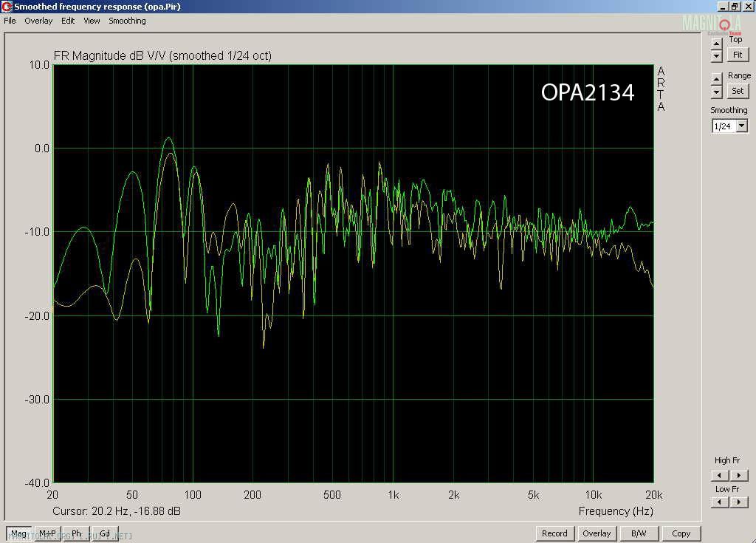Click the Low Fr right arrow
The width and height of the screenshot is (756, 543).
coord(739,502)
